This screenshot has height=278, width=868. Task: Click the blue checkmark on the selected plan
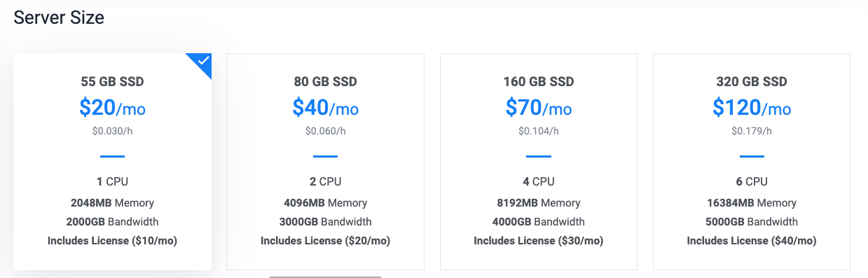(203, 62)
